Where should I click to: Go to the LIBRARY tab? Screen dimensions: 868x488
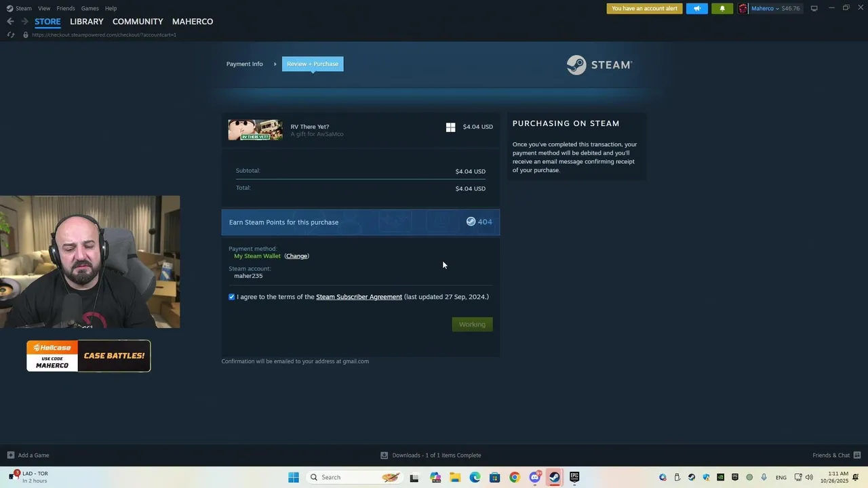[87, 22]
